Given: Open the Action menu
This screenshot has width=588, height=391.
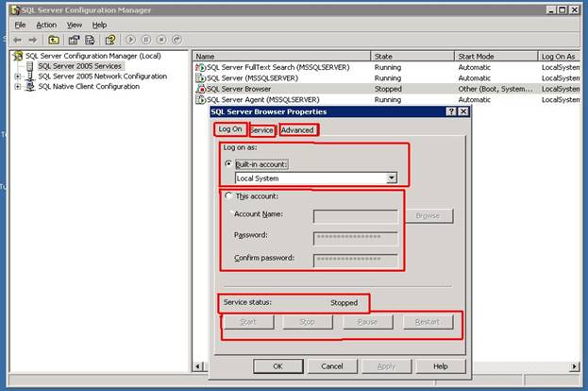Looking at the screenshot, I should 46,25.
